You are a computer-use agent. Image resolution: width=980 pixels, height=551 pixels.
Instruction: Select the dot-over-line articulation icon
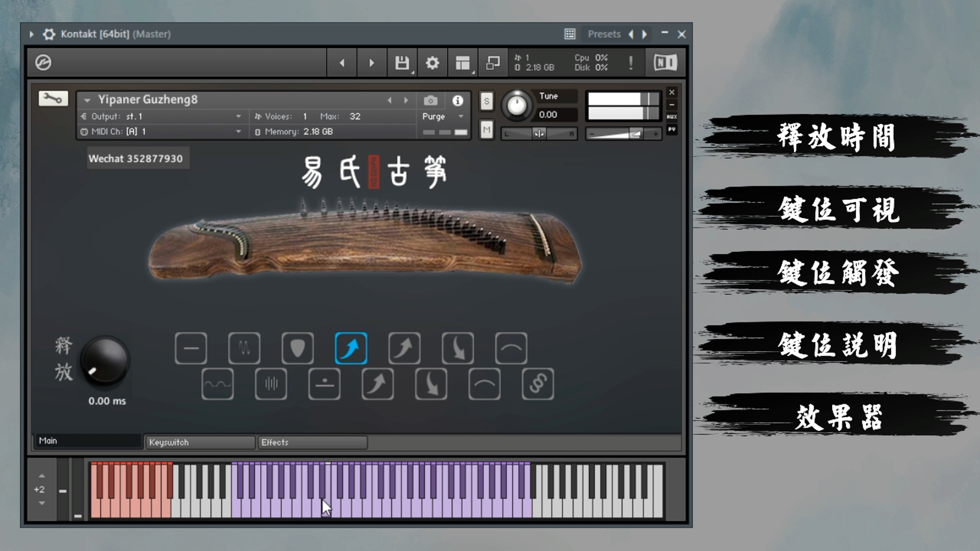324,384
